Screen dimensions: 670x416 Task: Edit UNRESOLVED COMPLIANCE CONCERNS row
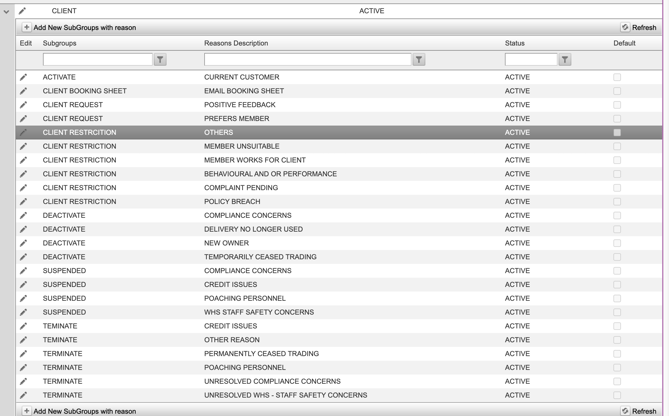tap(24, 381)
